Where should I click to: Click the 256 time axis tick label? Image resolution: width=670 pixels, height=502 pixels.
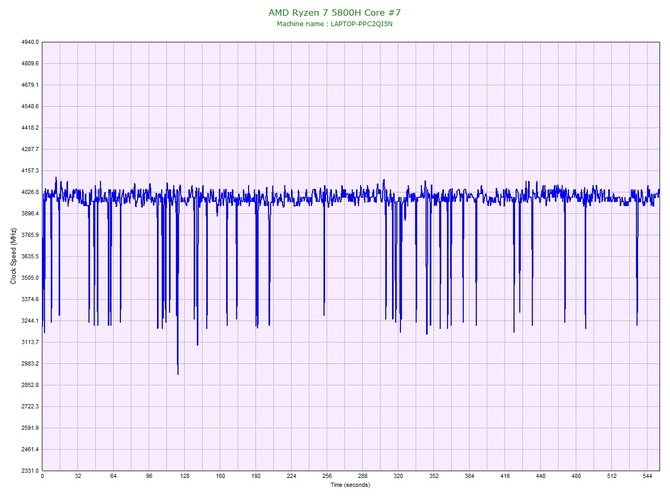coord(327,476)
